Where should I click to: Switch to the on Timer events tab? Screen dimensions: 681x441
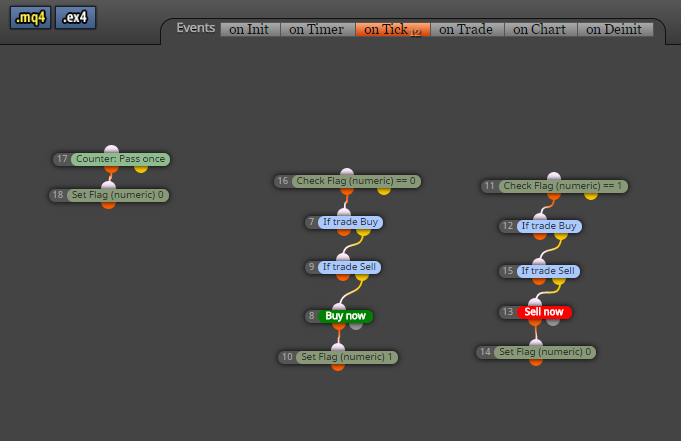317,30
